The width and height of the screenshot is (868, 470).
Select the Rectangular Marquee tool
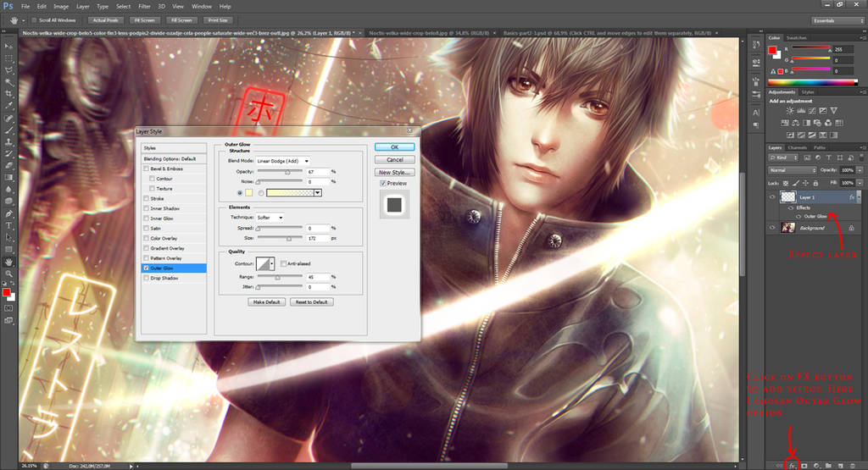click(x=8, y=58)
